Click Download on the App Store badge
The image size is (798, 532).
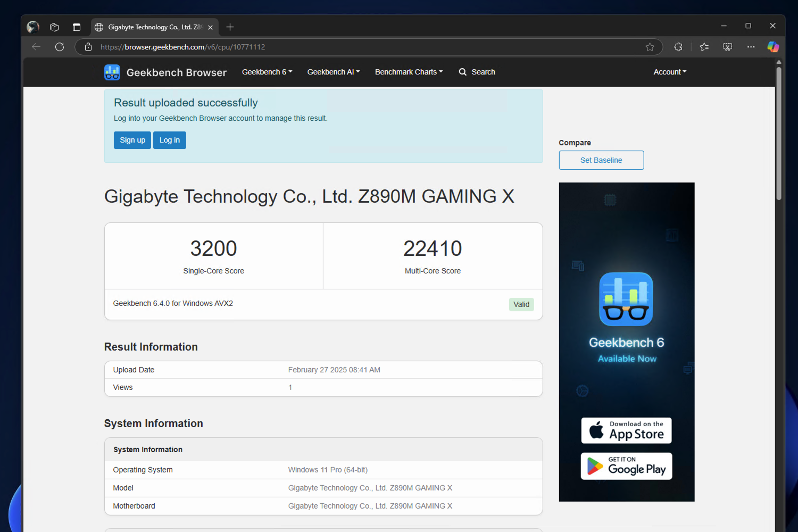tap(626, 430)
